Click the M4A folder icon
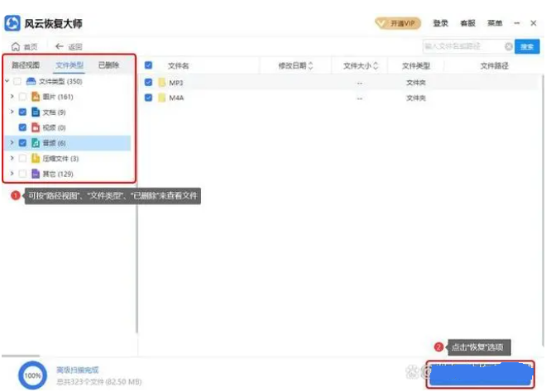Screen dimensions: 546x392 point(161,98)
